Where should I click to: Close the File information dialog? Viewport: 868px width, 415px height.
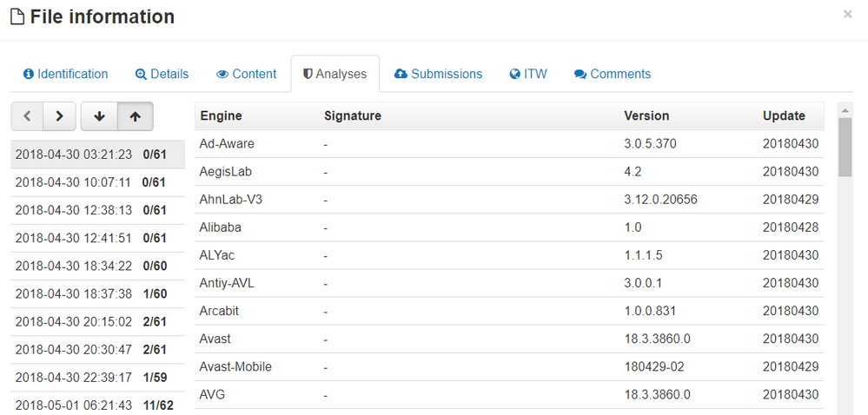(847, 15)
